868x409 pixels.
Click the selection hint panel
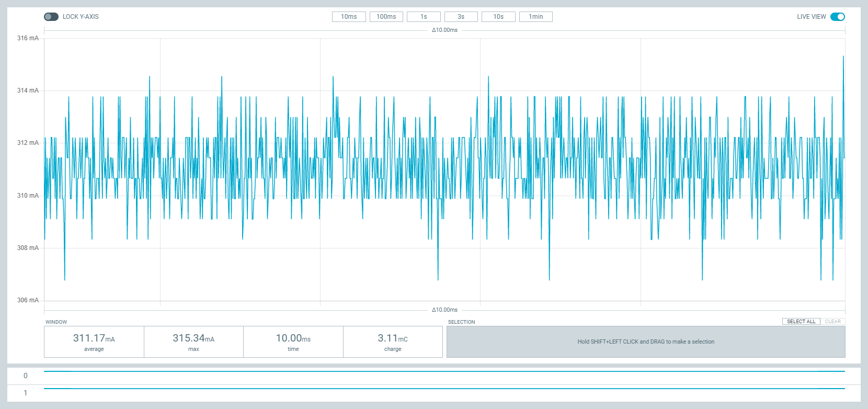(x=646, y=342)
